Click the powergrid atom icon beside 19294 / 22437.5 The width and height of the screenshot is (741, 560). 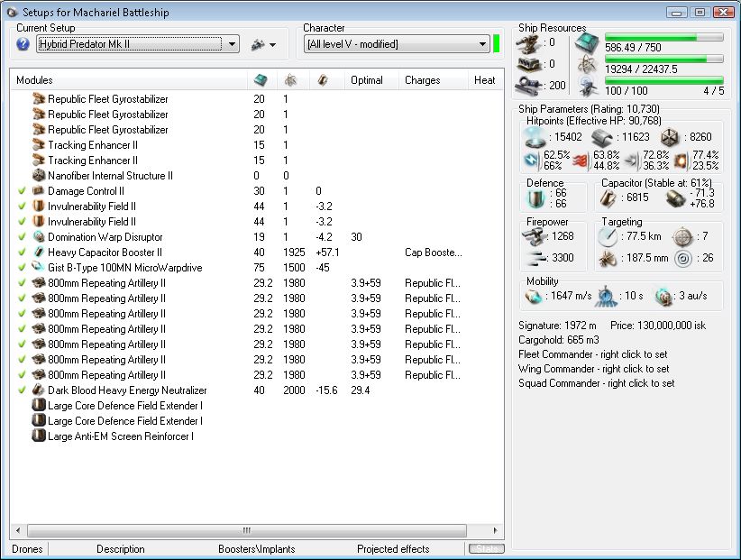pyautogui.click(x=588, y=64)
